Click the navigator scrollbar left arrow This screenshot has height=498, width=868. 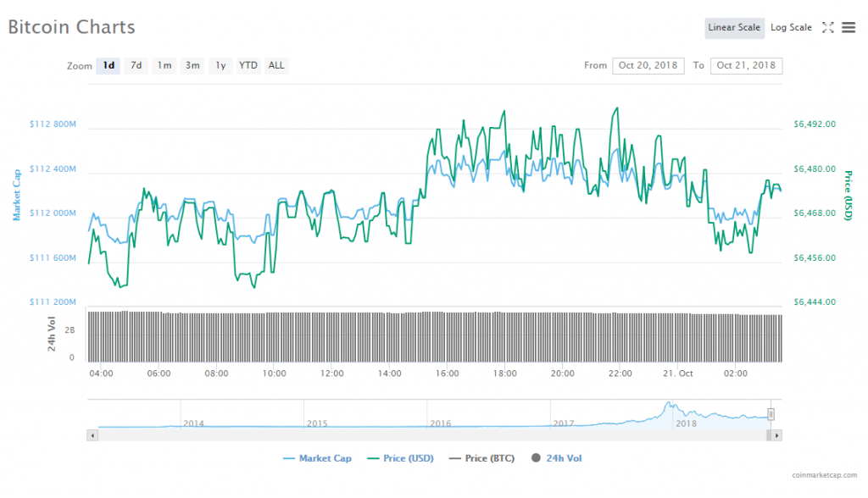click(x=91, y=434)
